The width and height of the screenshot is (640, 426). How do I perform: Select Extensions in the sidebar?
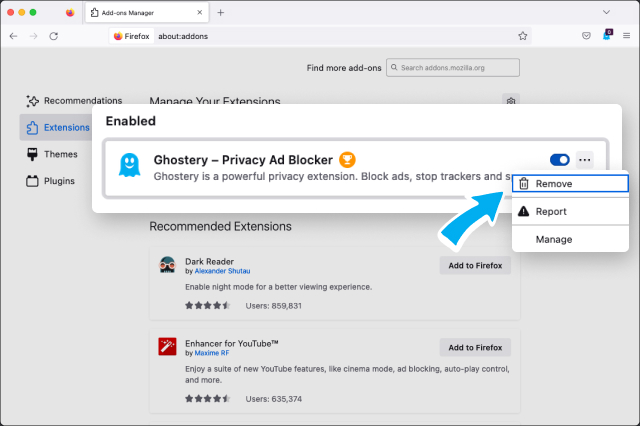pos(57,127)
